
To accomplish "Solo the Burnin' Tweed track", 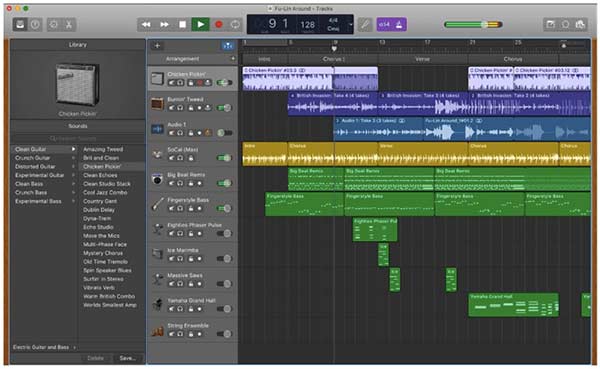I will pyautogui.click(x=180, y=108).
